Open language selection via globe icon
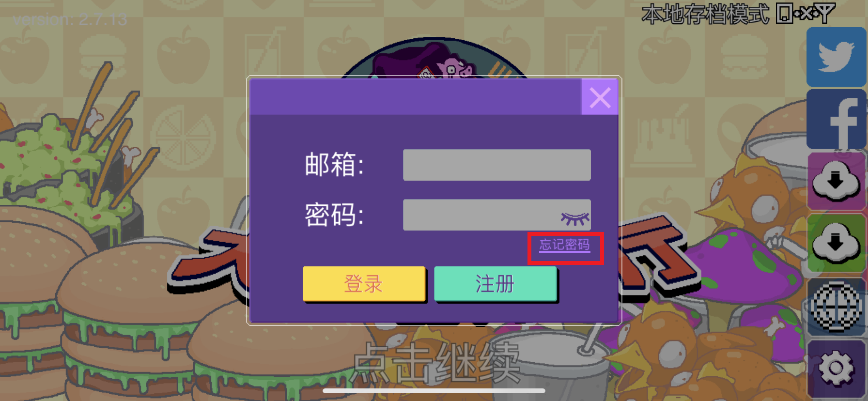This screenshot has height=401, width=868. pyautogui.click(x=837, y=306)
